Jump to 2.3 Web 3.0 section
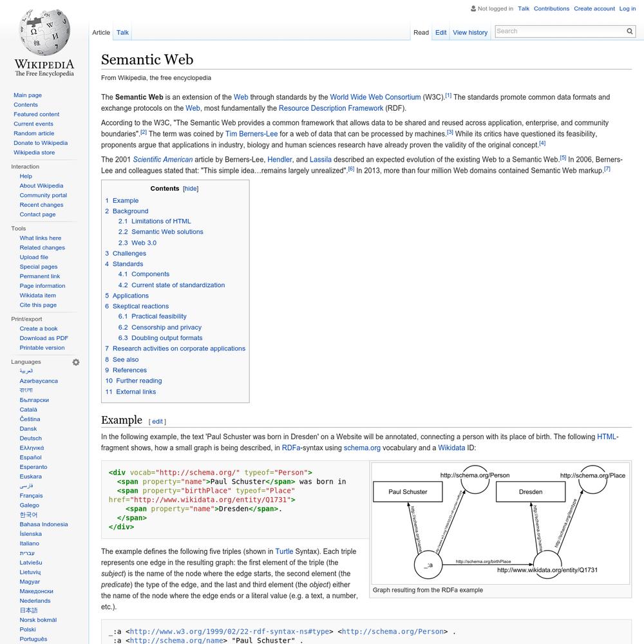644x644 pixels. coord(137,243)
